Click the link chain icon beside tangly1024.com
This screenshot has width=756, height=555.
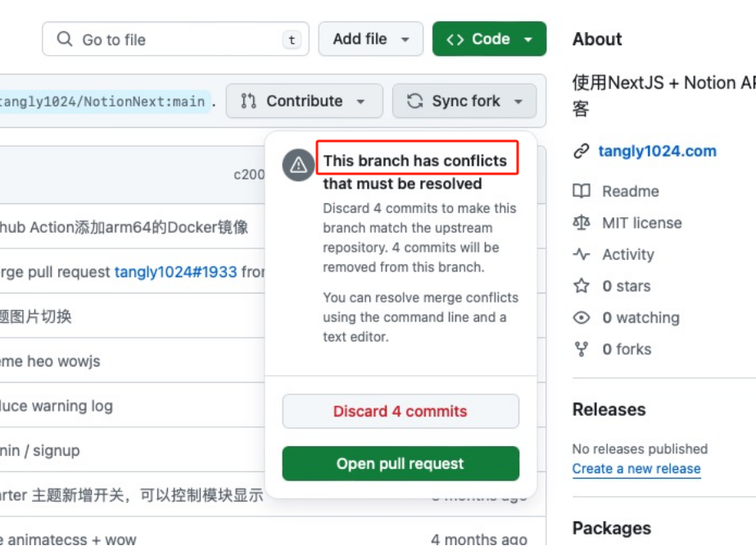point(582,151)
